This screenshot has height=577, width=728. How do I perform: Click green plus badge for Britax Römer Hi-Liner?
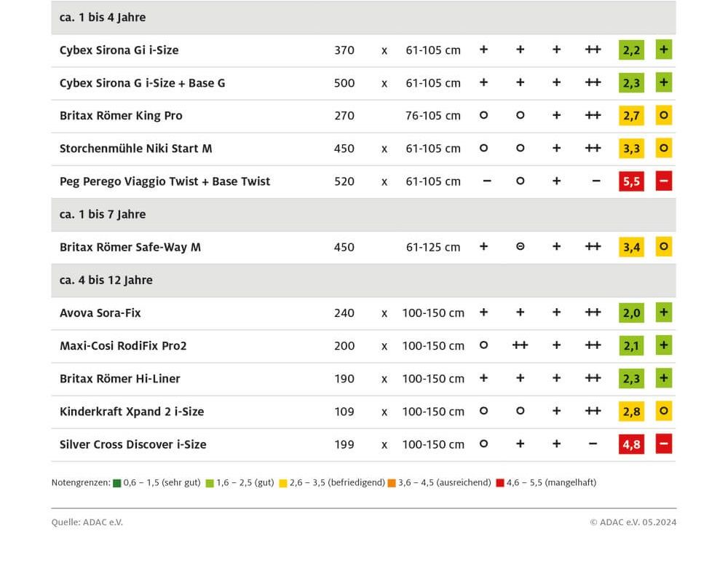(x=663, y=378)
